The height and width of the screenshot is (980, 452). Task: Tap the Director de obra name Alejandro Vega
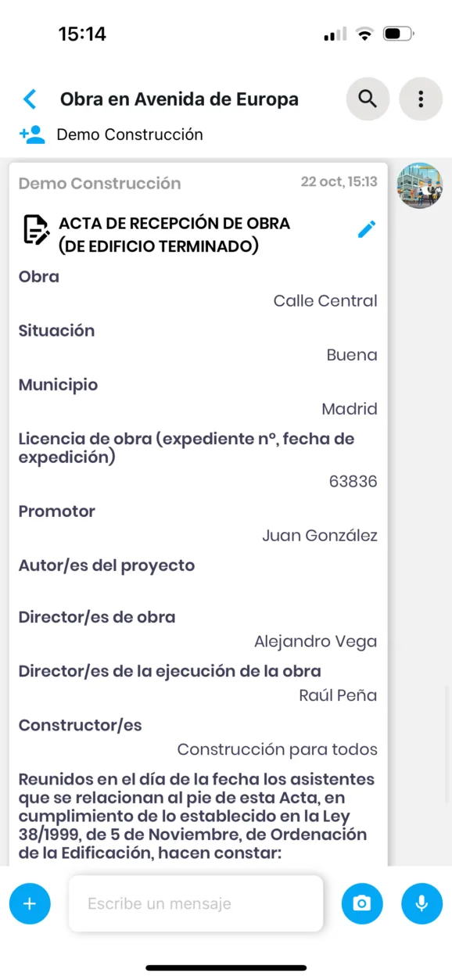coord(315,641)
